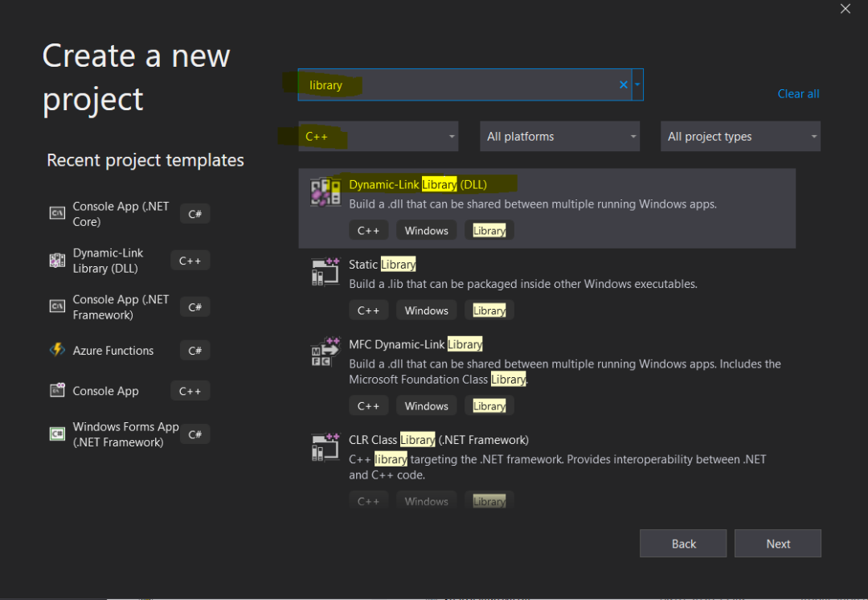This screenshot has width=868, height=600.
Task: Click the Library tag under Dynamic-Link Library (DLL)
Action: click(489, 231)
